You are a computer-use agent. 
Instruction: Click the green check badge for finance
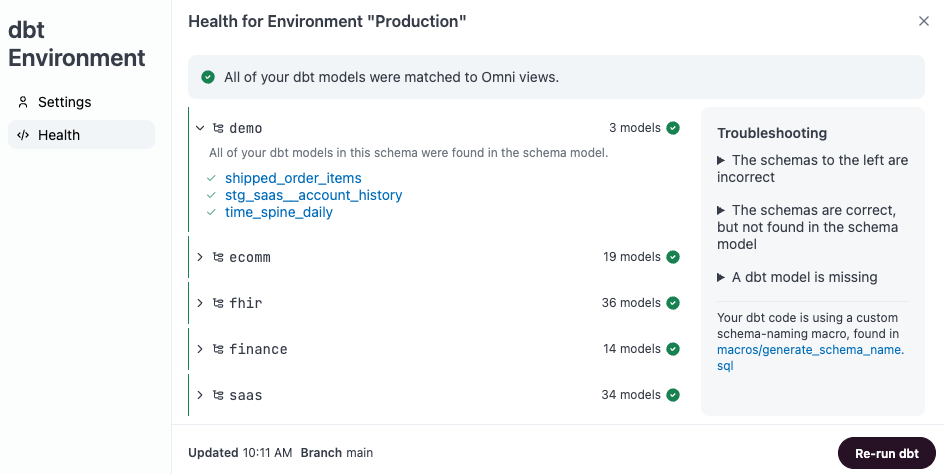[x=673, y=349]
